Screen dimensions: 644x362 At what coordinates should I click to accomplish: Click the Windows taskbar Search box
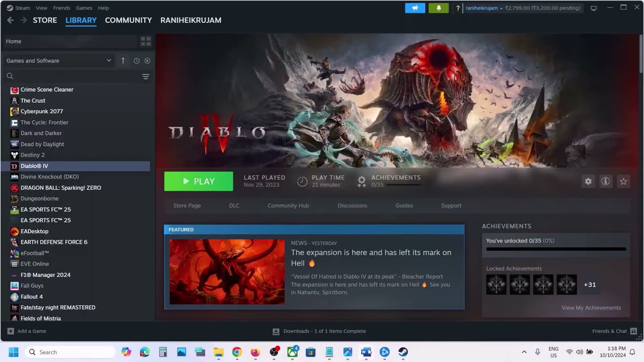click(x=70, y=352)
